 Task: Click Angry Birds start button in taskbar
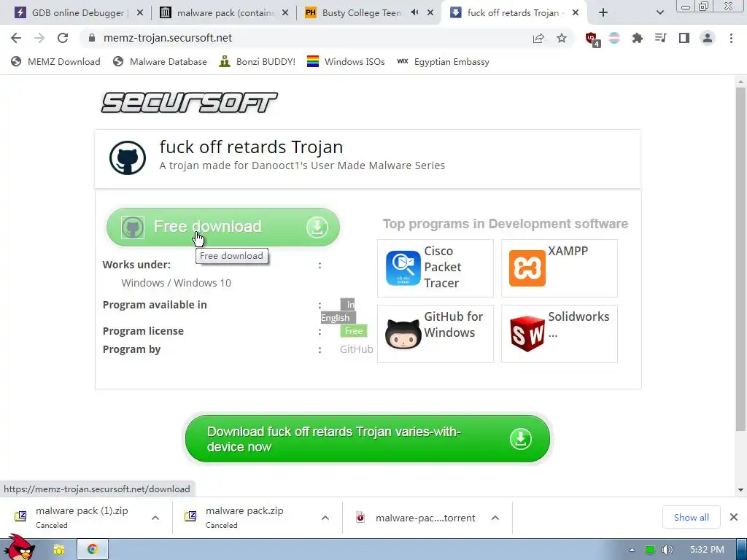pyautogui.click(x=19, y=548)
